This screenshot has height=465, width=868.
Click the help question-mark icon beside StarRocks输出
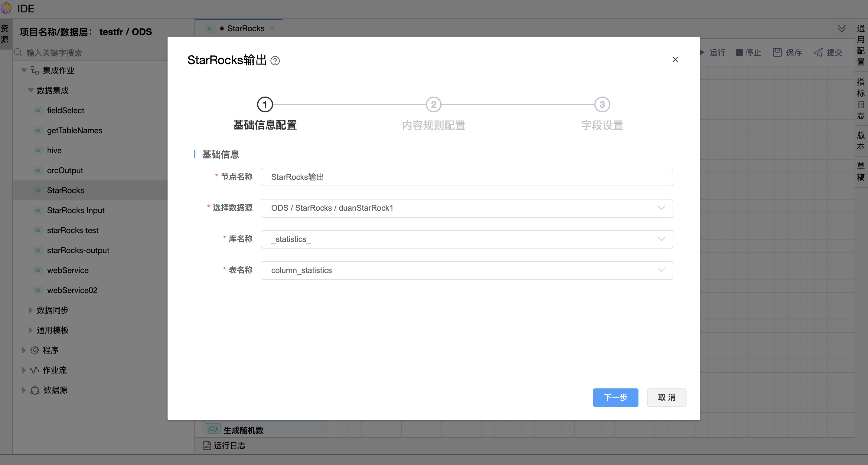tap(275, 61)
